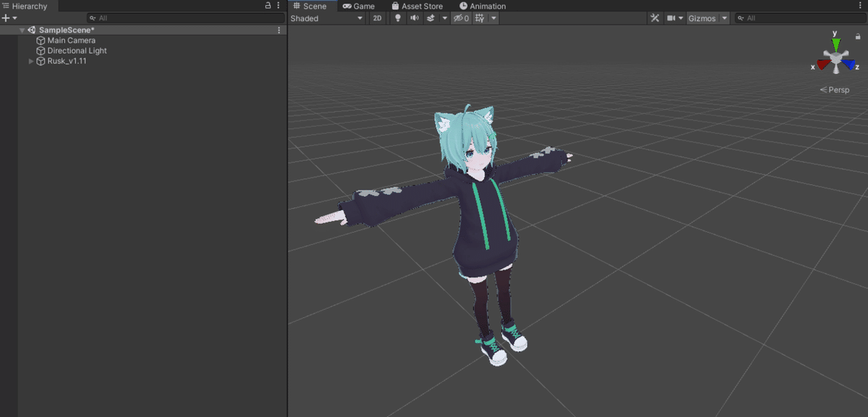
Task: Open the Shaded draw mode dropdown
Action: (327, 18)
